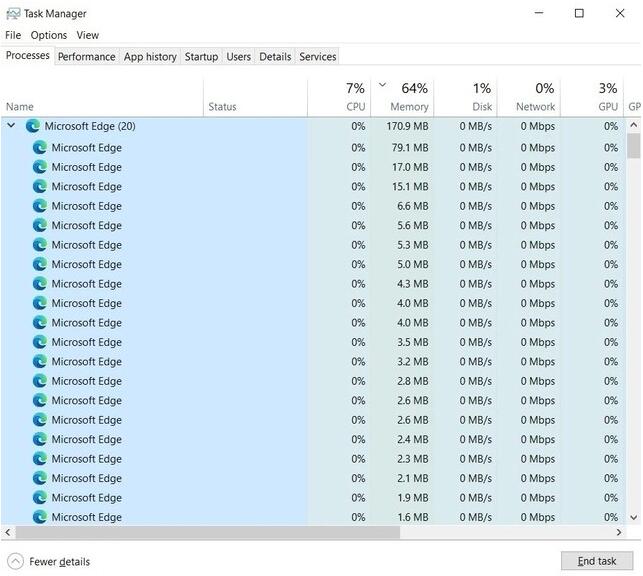The width and height of the screenshot is (643, 576).
Task: Switch to the Users tab
Action: pos(239,57)
